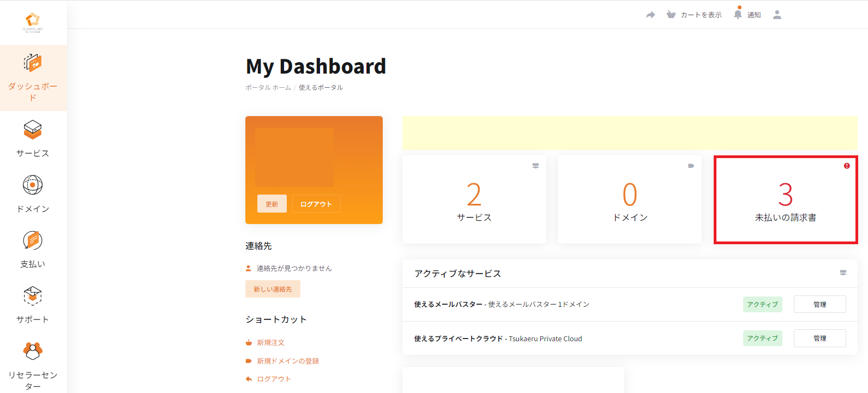The image size is (868, 393).
Task: Open the リセラーセンター people icon
Action: pos(33,351)
